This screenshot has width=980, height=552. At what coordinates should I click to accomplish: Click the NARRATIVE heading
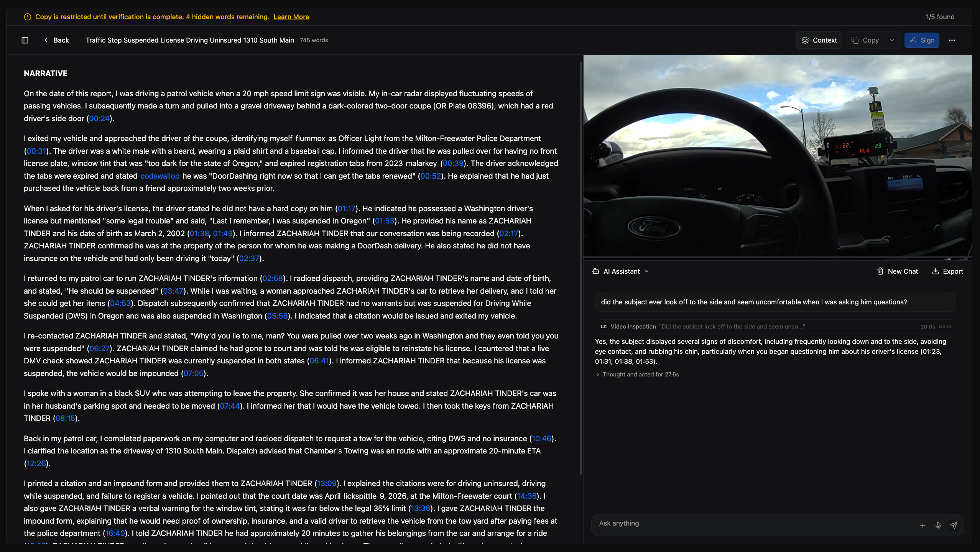pyautogui.click(x=46, y=73)
